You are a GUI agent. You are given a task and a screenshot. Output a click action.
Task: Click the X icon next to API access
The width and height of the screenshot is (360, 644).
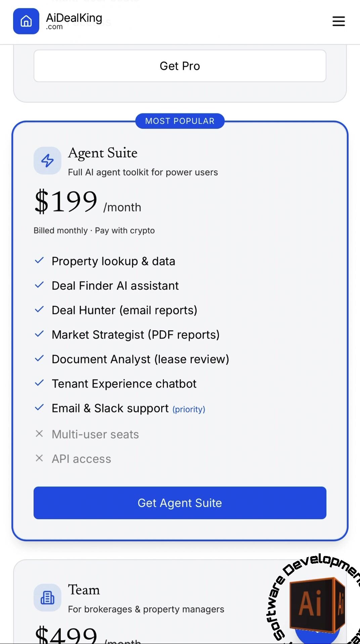pos(39,458)
